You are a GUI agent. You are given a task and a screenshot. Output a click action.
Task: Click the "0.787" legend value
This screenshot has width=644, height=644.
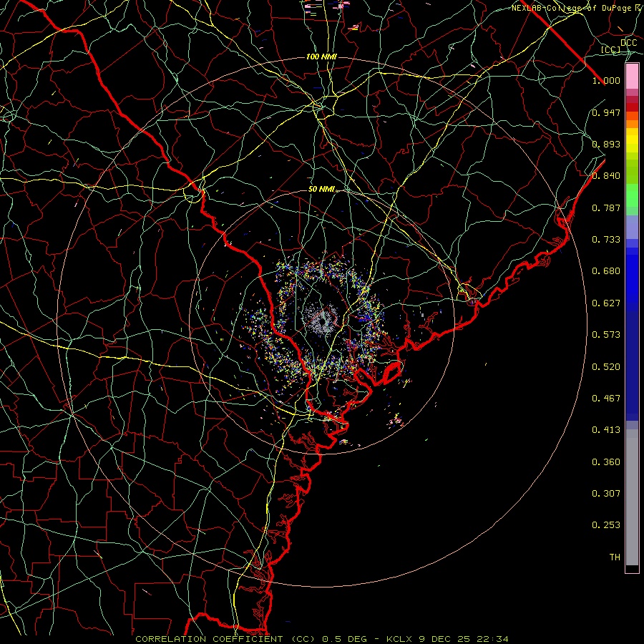tap(606, 208)
